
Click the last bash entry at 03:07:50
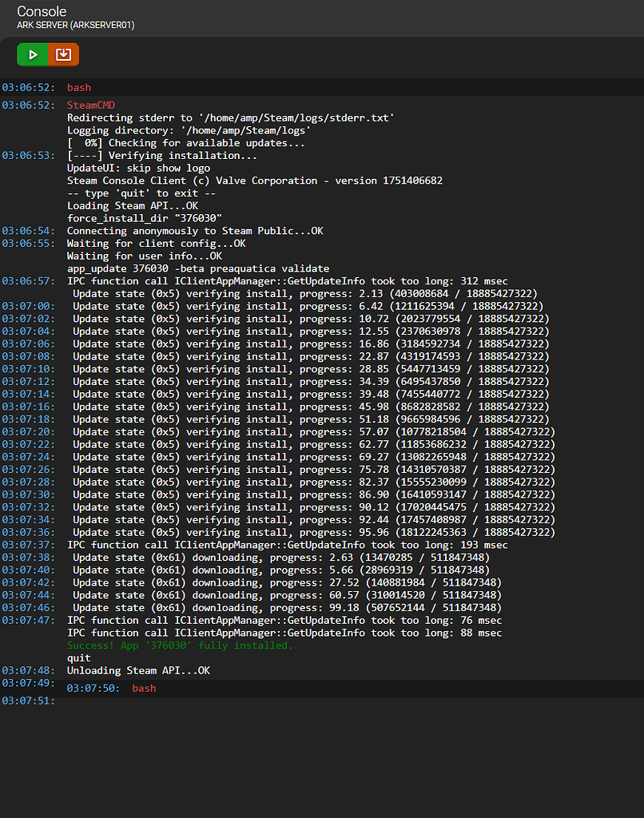[x=144, y=688]
